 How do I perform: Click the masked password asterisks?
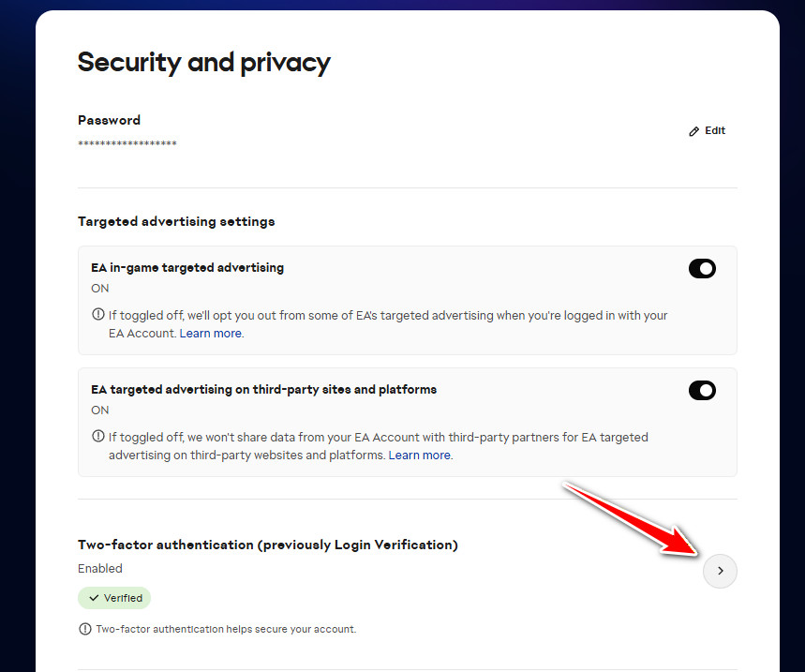(x=127, y=143)
